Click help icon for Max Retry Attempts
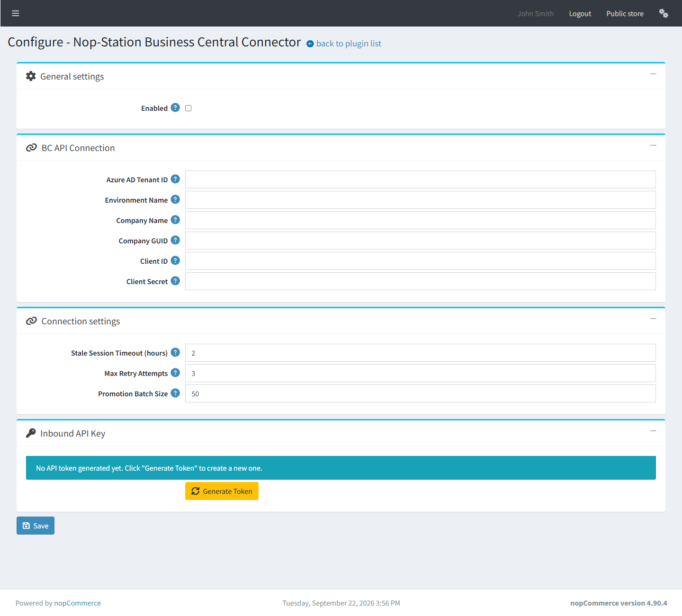682x616 pixels. [175, 373]
